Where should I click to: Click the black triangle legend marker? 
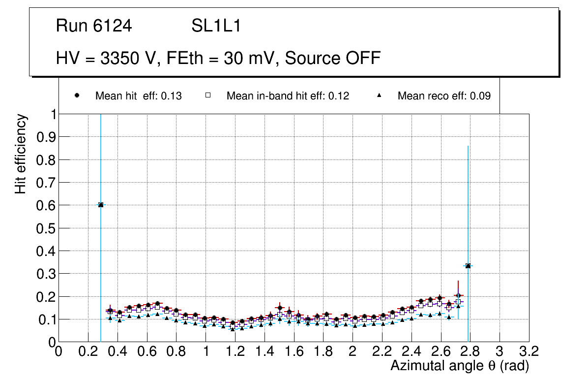[379, 96]
